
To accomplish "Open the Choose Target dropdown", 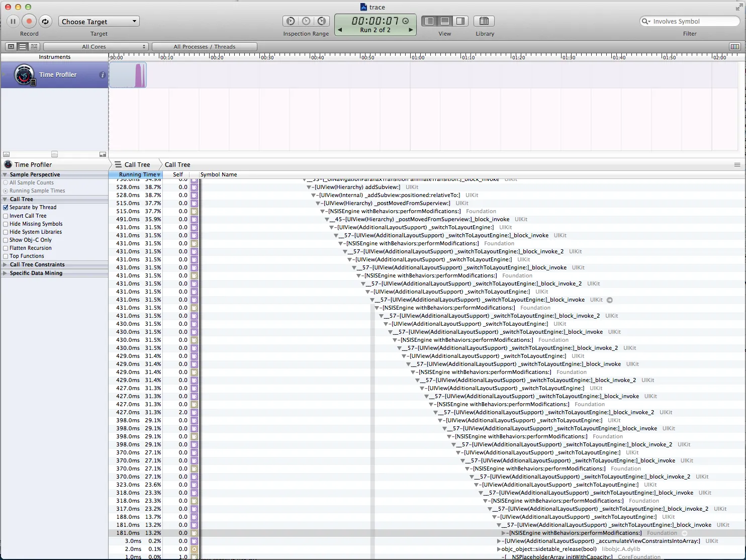I will (99, 21).
